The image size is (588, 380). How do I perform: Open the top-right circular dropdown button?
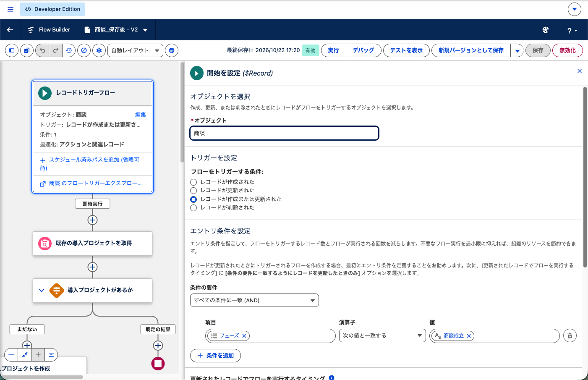pos(575,9)
